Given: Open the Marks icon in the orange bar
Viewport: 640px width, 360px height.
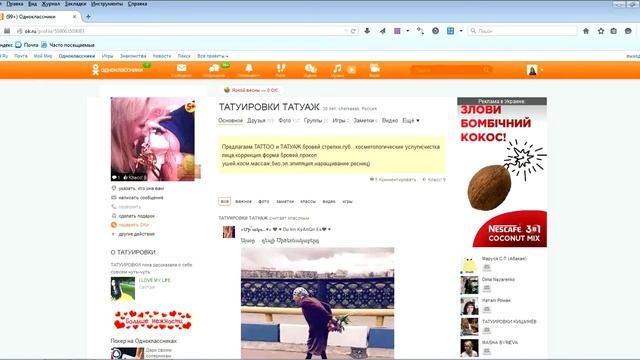Looking at the screenshot, I should tap(311, 70).
